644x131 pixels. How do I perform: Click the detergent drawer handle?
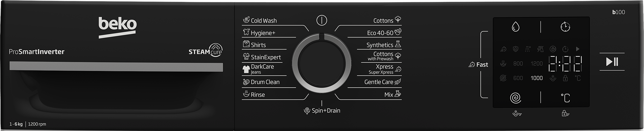pos(116,67)
